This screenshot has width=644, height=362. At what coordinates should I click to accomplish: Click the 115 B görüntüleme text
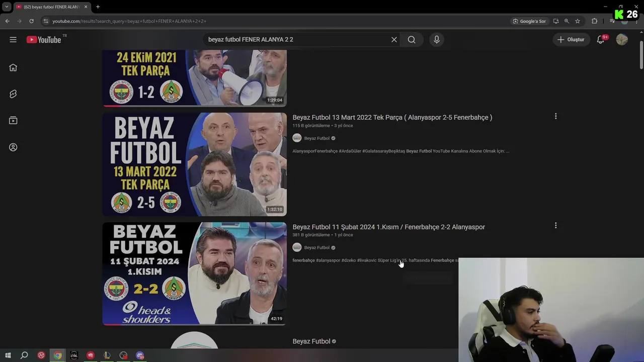[311, 126]
